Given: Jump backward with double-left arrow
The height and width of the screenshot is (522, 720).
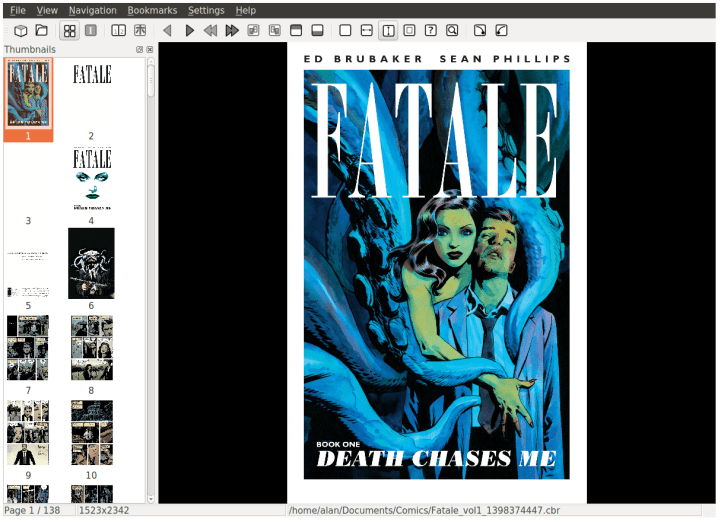Looking at the screenshot, I should (x=210, y=31).
